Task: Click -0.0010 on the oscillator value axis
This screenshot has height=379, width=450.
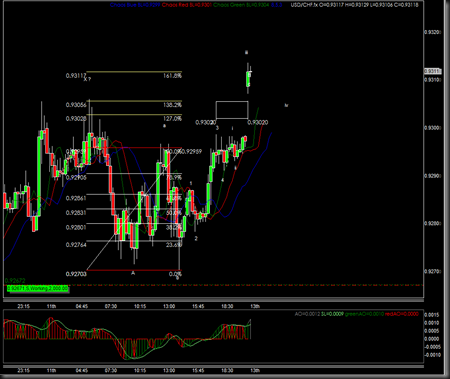Action: point(432,355)
